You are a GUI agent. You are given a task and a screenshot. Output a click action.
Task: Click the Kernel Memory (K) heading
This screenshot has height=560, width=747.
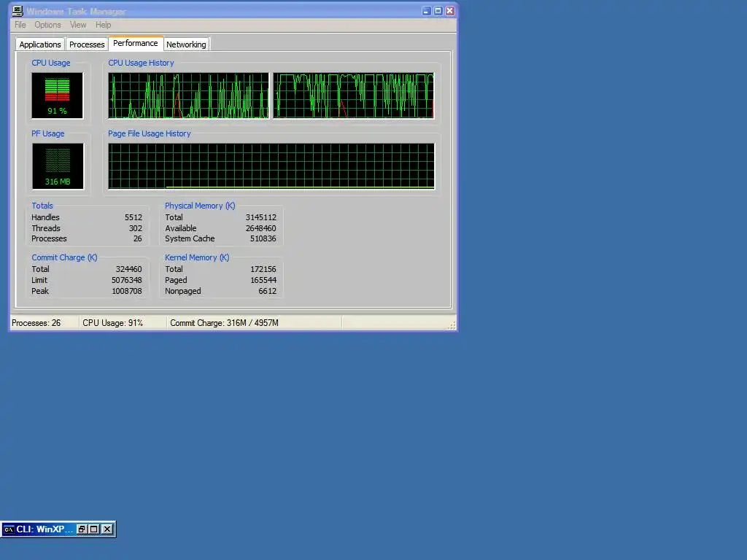click(197, 257)
